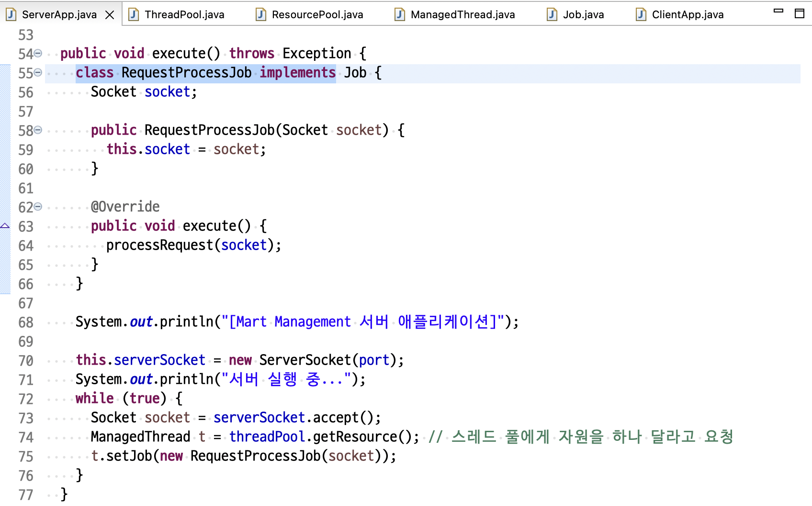The width and height of the screenshot is (812, 506).
Task: Click the 'while' keyword on line 72
Action: point(95,398)
